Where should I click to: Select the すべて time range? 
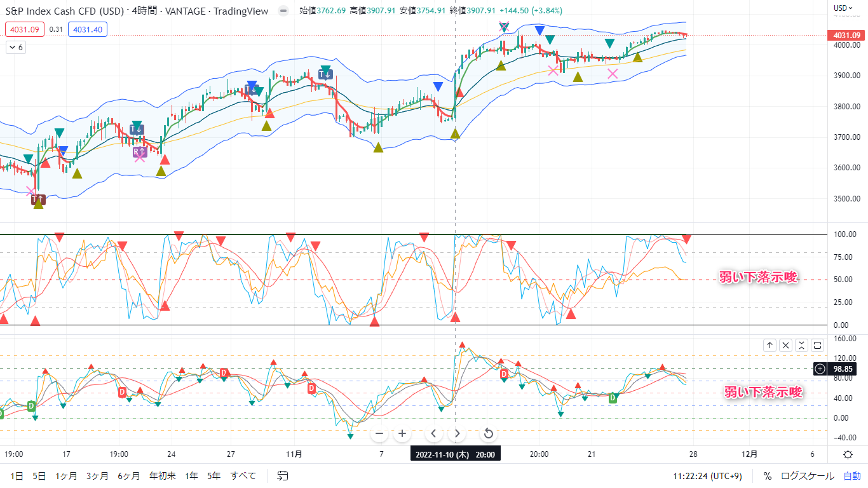point(243,475)
